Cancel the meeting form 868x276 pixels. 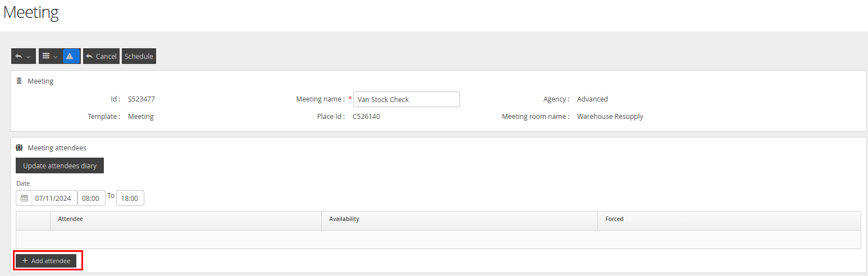coord(101,56)
